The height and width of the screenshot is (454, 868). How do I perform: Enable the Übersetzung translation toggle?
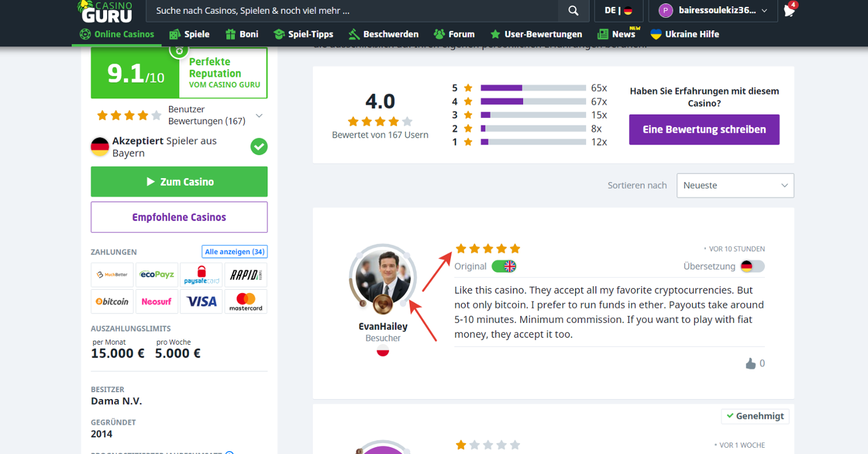[752, 266]
